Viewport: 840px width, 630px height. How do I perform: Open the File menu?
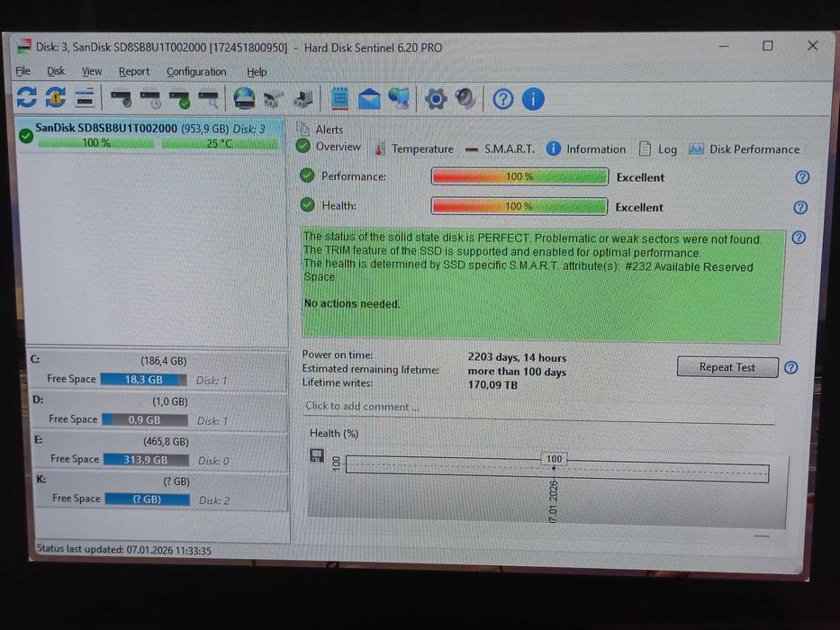(23, 71)
